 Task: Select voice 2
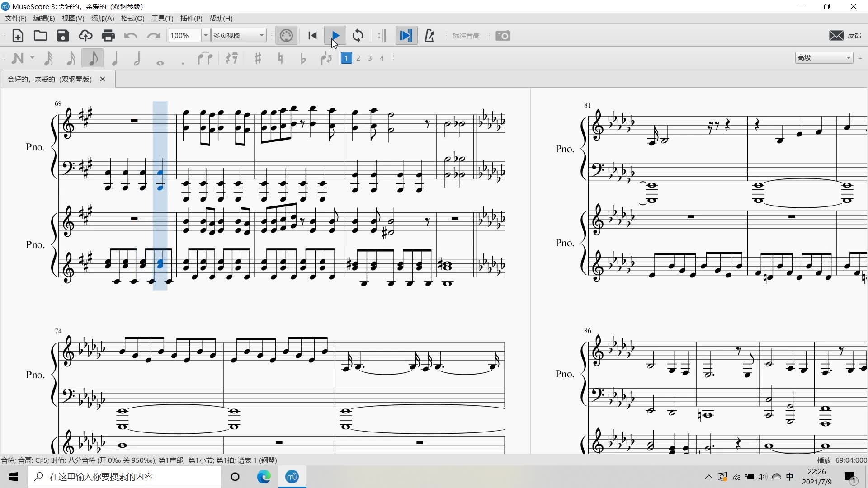tap(358, 58)
